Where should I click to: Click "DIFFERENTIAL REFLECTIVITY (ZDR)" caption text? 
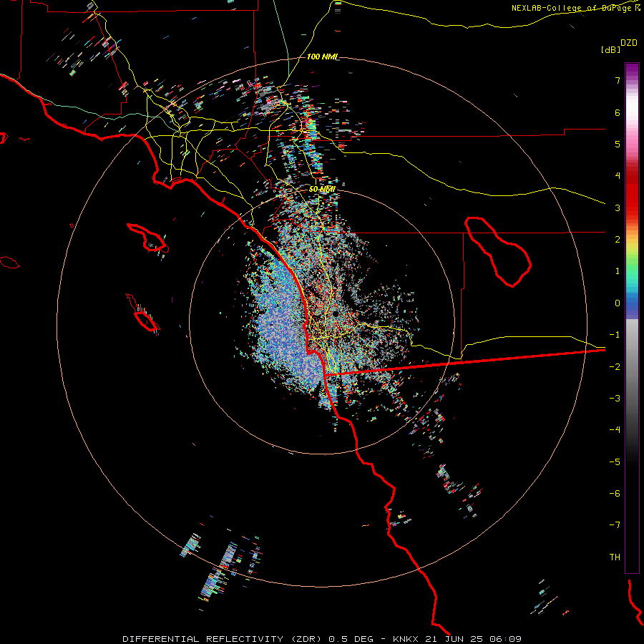coord(223,639)
